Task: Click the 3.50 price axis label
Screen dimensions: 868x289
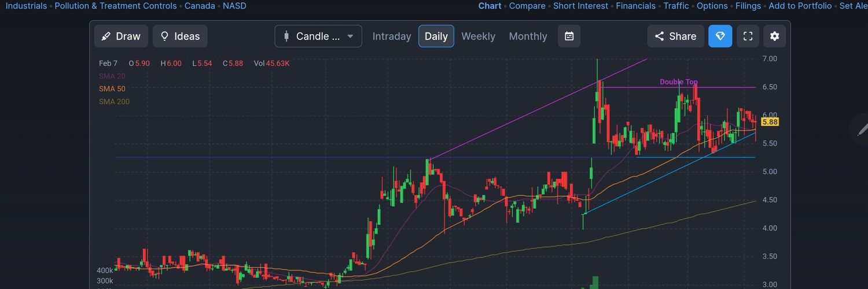Action: pyautogui.click(x=770, y=257)
